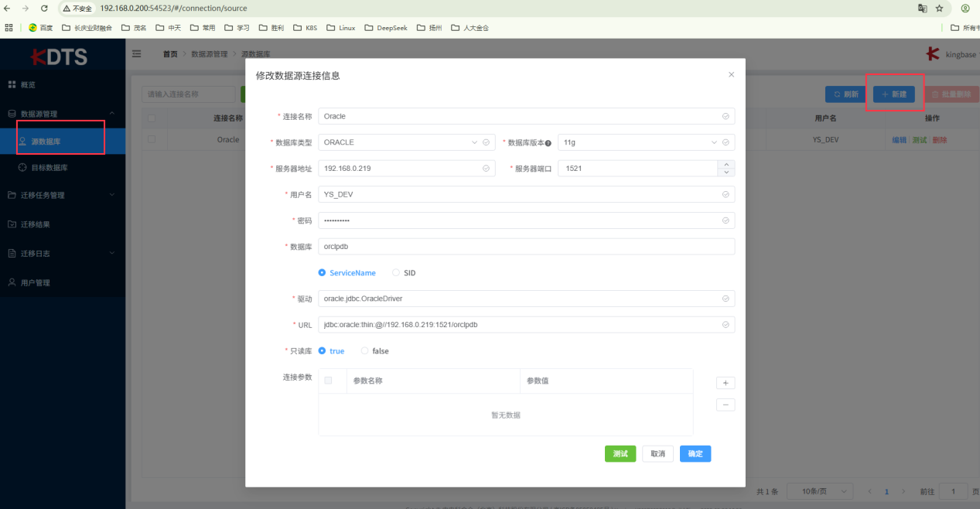Open the K8S bookmark folder
Viewport: 980px width, 509px height.
point(304,27)
